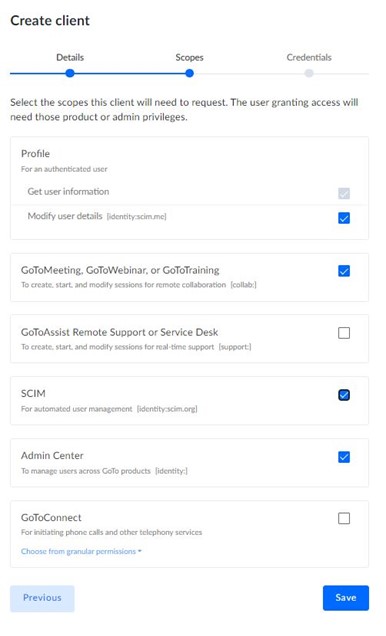Click 'For automated user management' description

(77, 409)
